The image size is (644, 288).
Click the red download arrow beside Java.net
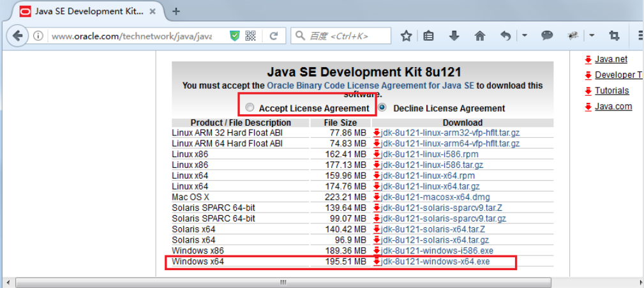588,60
